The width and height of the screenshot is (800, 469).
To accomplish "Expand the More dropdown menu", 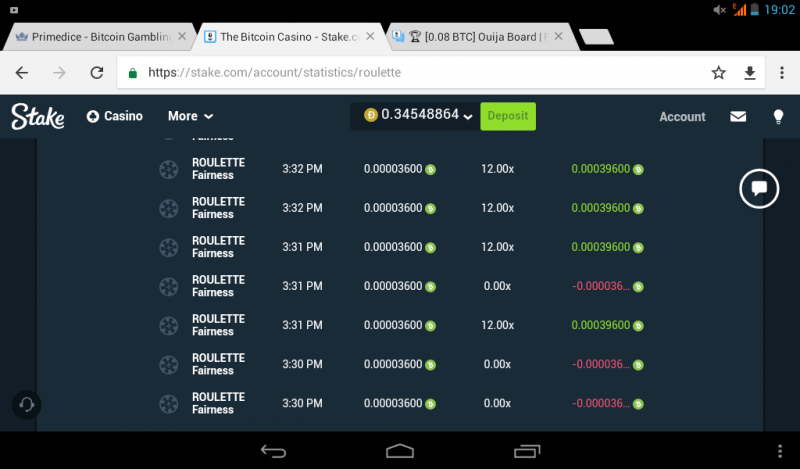I will pos(190,116).
